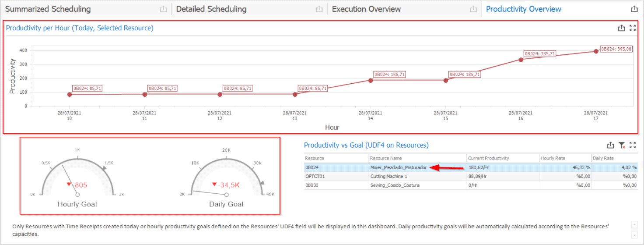The width and height of the screenshot is (644, 245).
Task: Sort by the Current Productivity column header
Action: pos(488,158)
